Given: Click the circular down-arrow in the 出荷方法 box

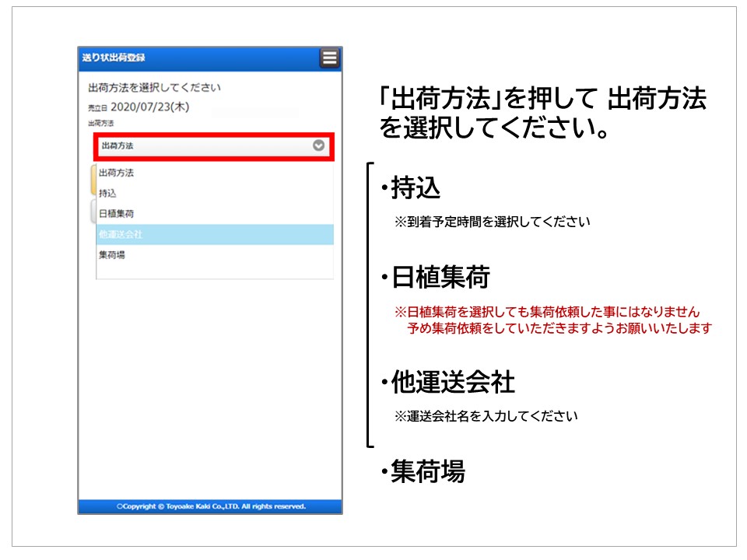Looking at the screenshot, I should [318, 145].
